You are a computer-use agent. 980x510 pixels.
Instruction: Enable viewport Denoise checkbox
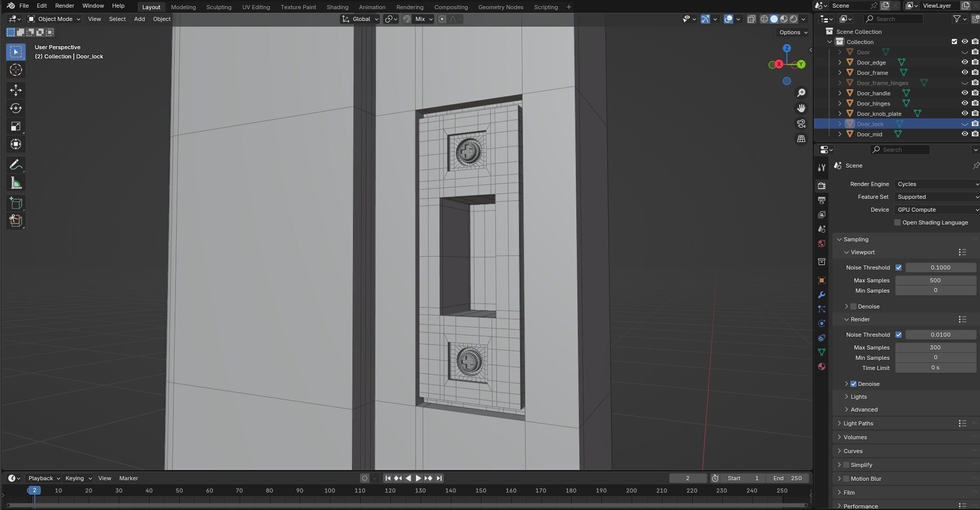coord(853,307)
